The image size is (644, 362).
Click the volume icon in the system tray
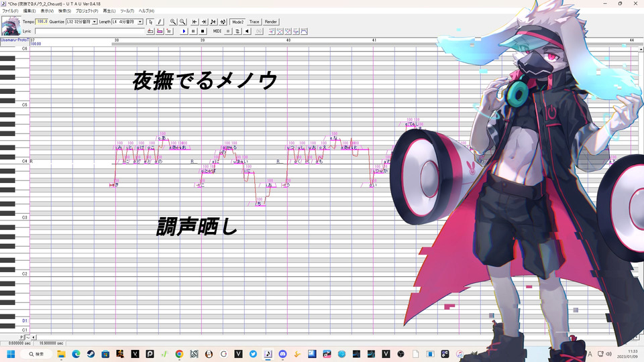pyautogui.click(x=608, y=354)
